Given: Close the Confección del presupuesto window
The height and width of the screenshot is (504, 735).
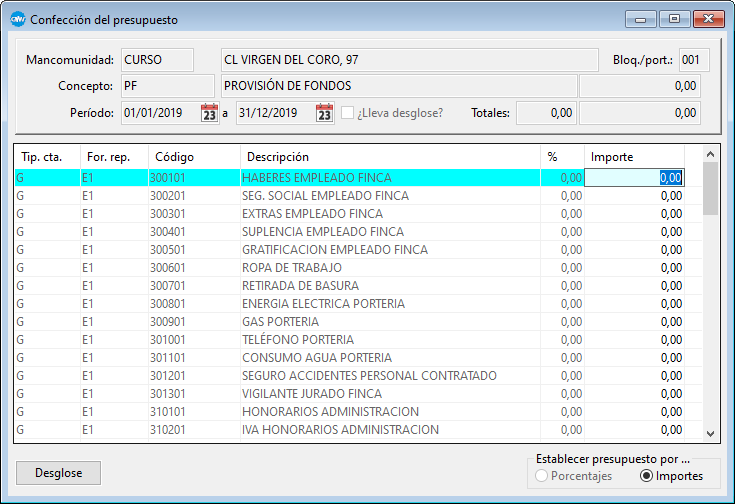Looking at the screenshot, I should coord(708,18).
